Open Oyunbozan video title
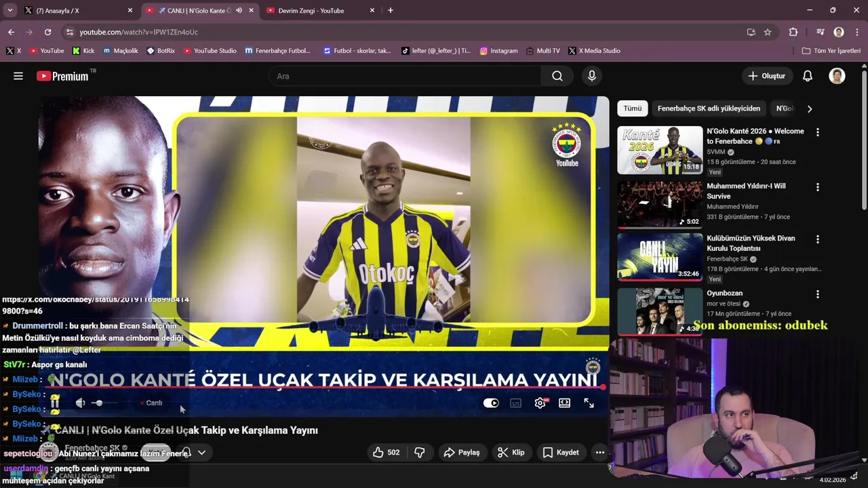 click(x=724, y=293)
